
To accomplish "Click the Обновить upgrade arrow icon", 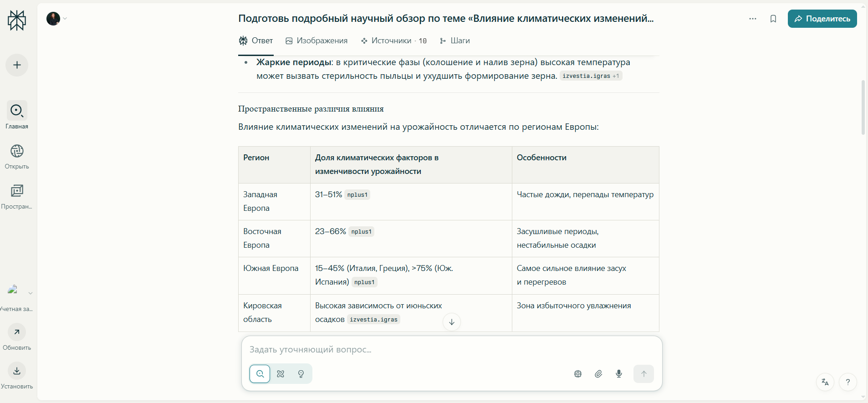I will 17,332.
